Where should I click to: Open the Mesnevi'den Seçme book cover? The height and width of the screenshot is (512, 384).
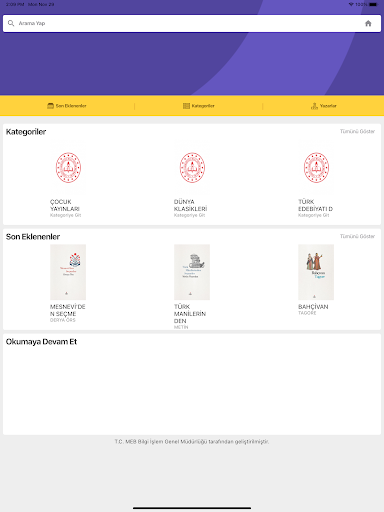point(68,272)
